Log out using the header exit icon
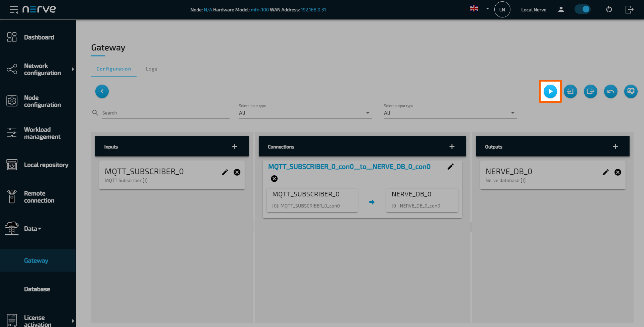Screen dimensions: 644x327 pyautogui.click(x=630, y=10)
